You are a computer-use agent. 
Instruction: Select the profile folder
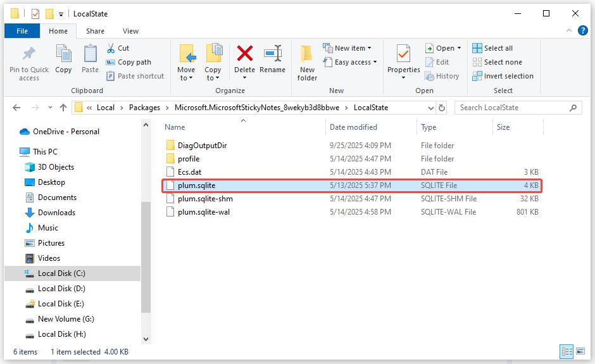click(x=189, y=159)
